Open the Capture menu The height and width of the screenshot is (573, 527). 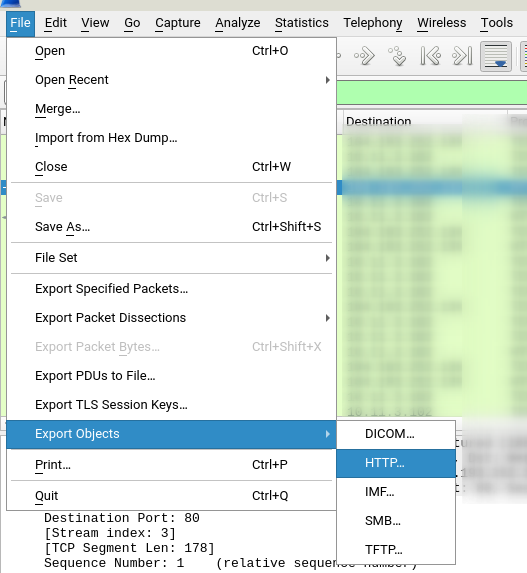pos(178,23)
